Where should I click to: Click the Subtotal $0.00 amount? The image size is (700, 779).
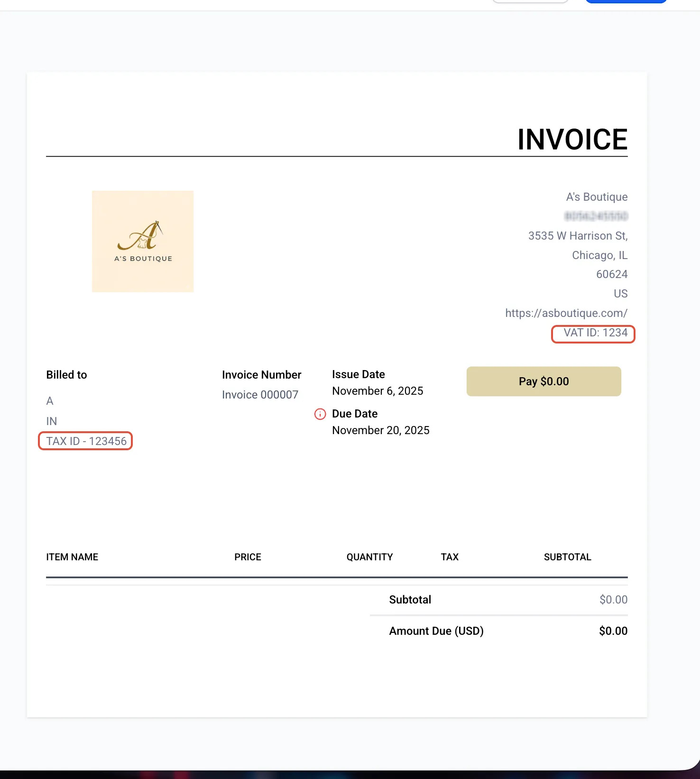tap(613, 600)
